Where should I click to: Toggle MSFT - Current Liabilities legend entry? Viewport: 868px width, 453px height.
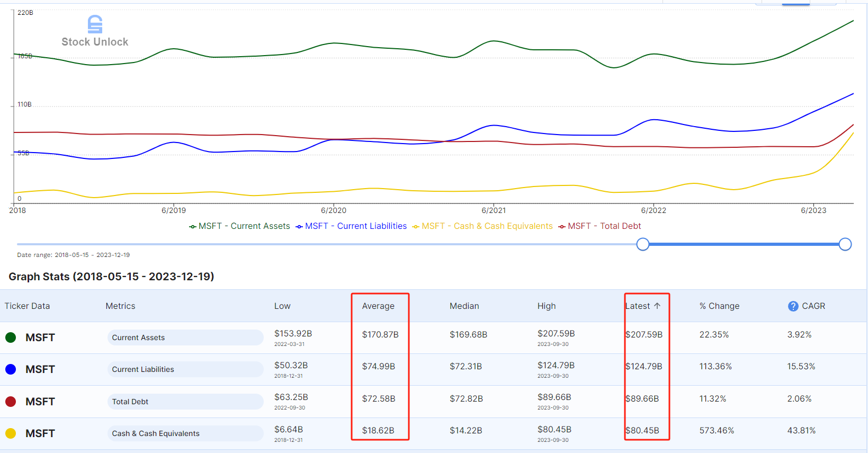click(x=351, y=226)
